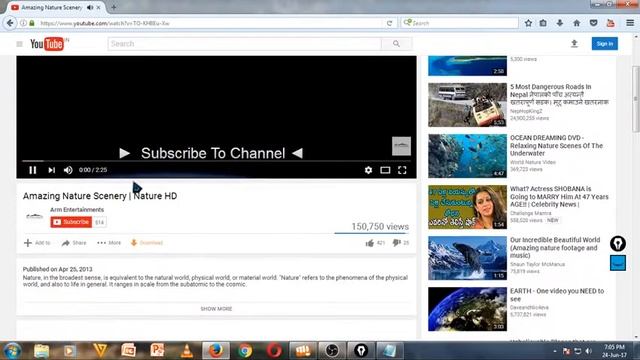Click the YouTube search magnifier button
The height and width of the screenshot is (360, 640).
(396, 44)
